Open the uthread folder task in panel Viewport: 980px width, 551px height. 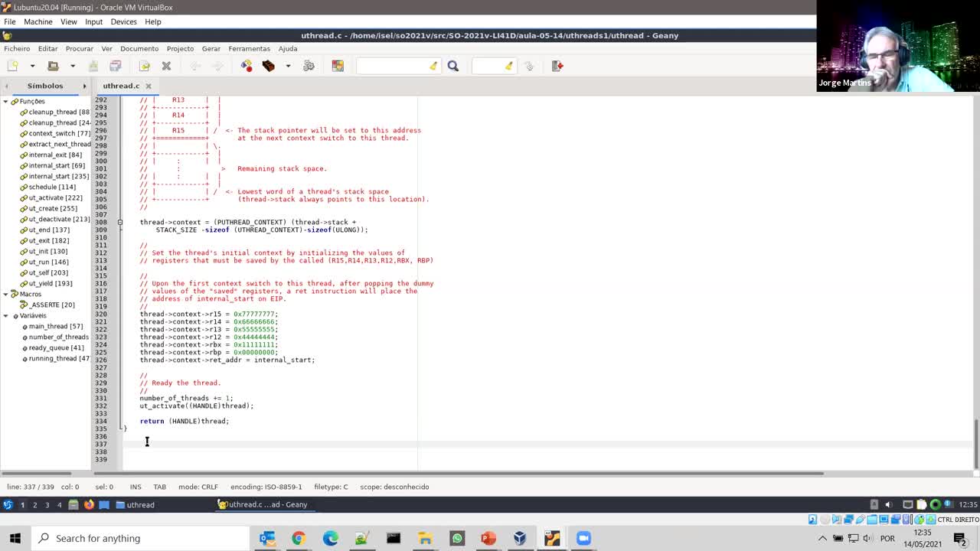point(135,505)
